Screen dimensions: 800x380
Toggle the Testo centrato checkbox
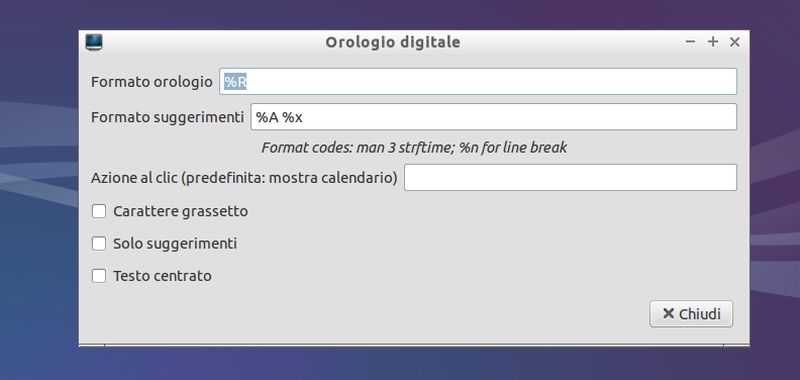tap(99, 276)
